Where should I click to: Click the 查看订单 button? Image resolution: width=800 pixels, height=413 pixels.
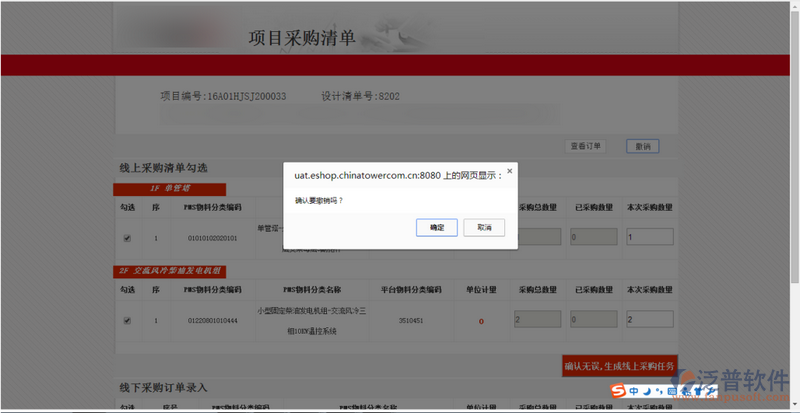[585, 146]
